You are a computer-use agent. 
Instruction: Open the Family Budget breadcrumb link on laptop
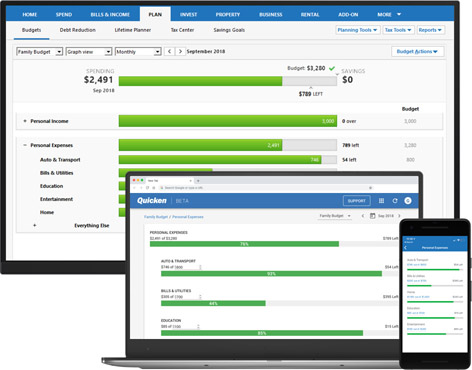tap(156, 217)
